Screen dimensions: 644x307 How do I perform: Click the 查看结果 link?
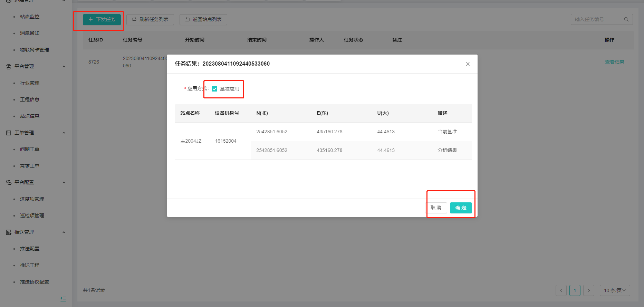coord(614,62)
